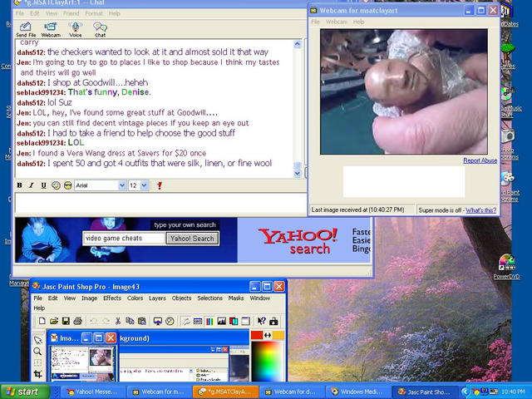
Task: Switch to Windows Media in the taskbar
Action: click(x=358, y=392)
